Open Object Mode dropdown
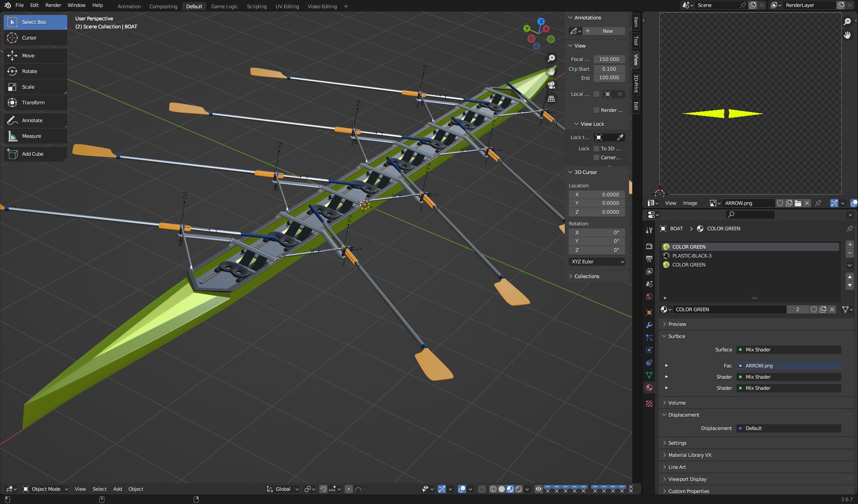The height and width of the screenshot is (504, 858). coord(45,489)
